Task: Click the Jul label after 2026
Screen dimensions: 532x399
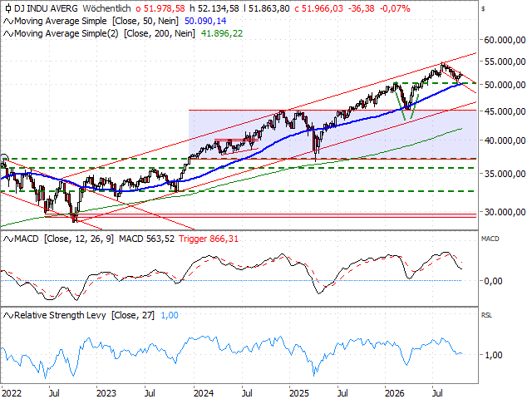Action: pyautogui.click(x=438, y=393)
